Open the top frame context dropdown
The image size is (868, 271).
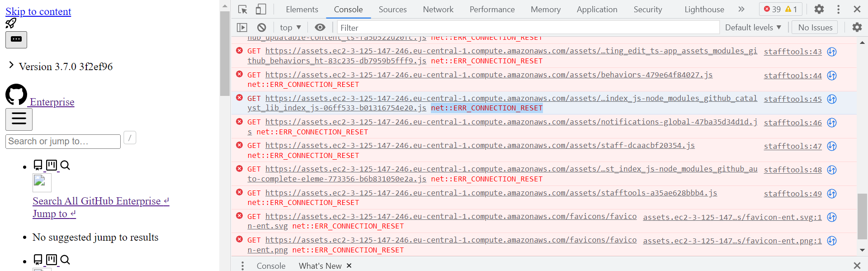[290, 27]
